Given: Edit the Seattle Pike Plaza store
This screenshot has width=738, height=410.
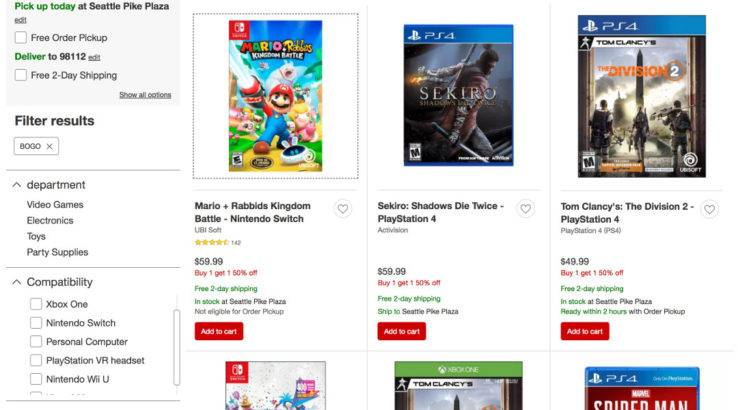Looking at the screenshot, I should click(x=21, y=19).
